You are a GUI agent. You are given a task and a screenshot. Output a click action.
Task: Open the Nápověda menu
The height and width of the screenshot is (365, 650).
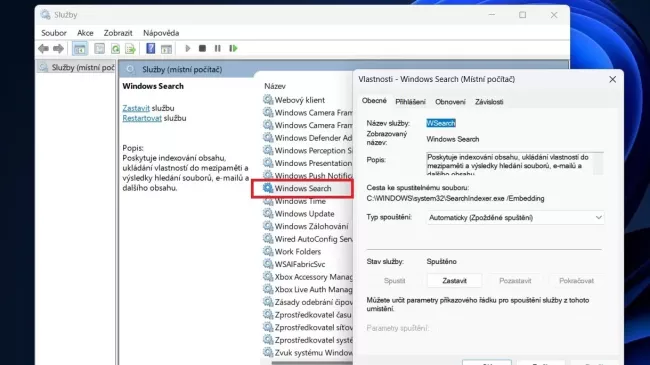click(161, 33)
